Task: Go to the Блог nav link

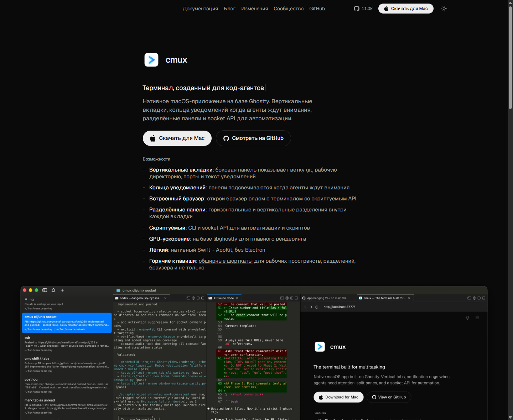Action: [229, 9]
